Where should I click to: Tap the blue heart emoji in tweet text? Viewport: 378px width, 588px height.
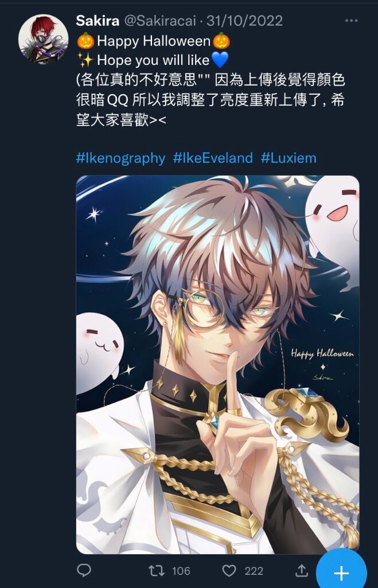220,60
